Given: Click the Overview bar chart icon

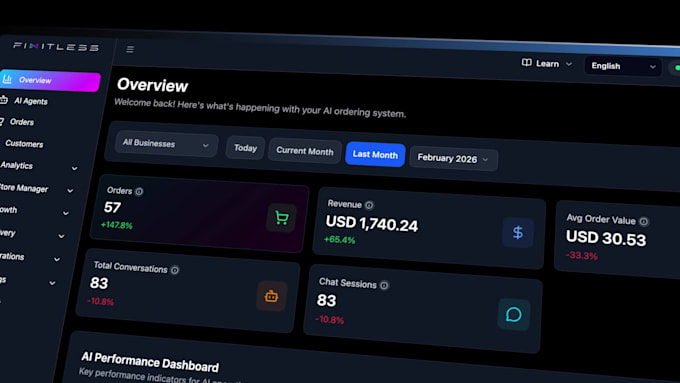Looking at the screenshot, I should [7, 79].
